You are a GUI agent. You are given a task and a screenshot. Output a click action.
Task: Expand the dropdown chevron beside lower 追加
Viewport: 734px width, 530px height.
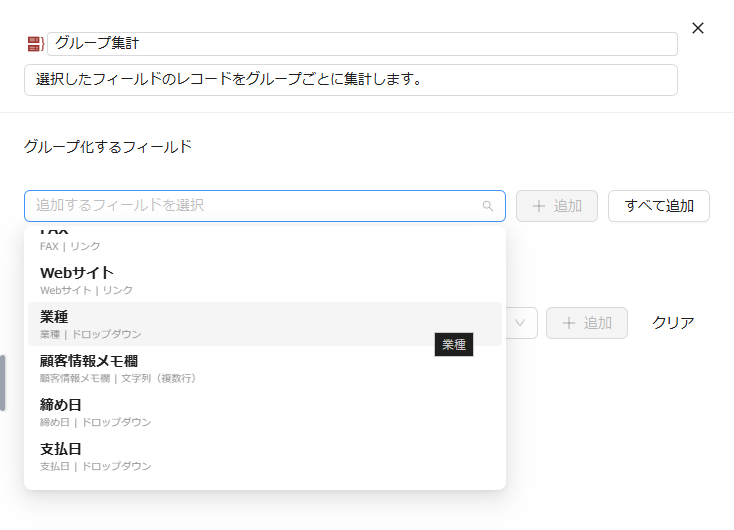(x=520, y=323)
